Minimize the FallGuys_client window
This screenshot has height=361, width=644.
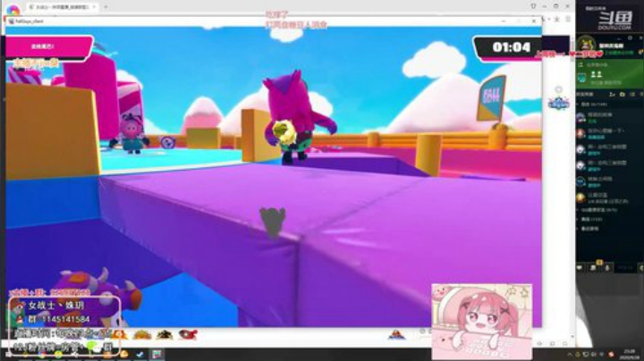click(x=504, y=21)
